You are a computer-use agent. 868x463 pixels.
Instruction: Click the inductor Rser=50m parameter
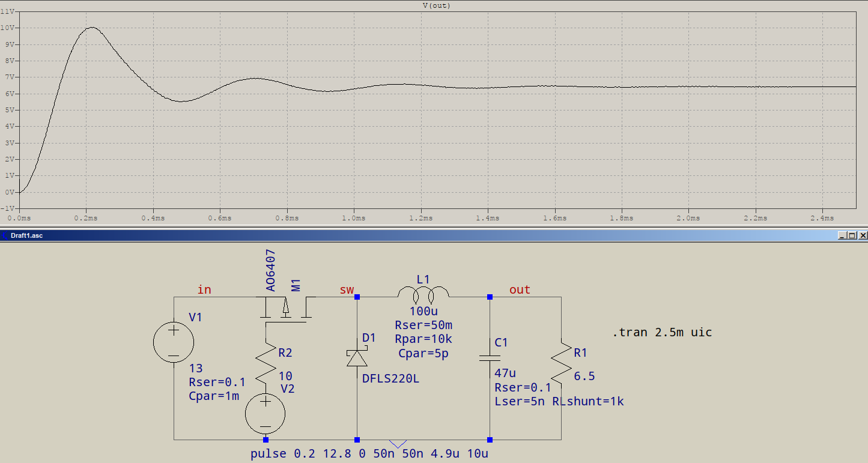pos(423,325)
